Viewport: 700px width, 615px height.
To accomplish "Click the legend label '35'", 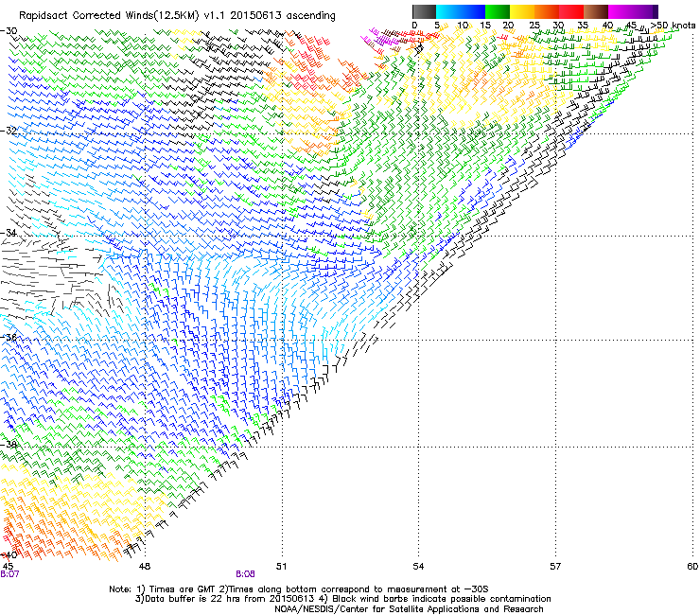I will point(583,25).
